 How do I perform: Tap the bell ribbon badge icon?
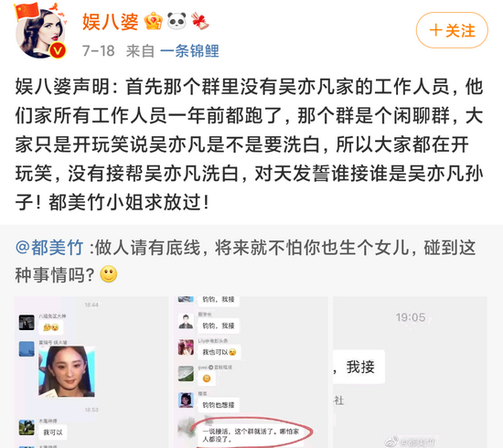(x=200, y=21)
